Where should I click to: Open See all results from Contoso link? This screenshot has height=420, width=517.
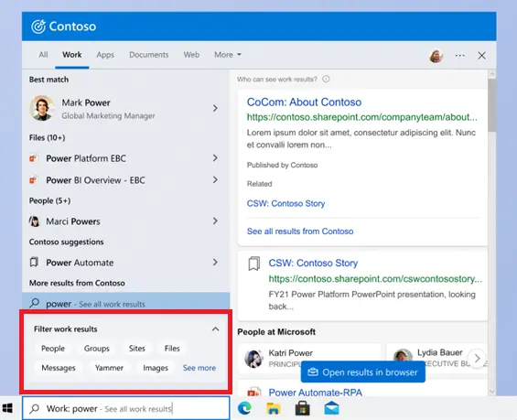pyautogui.click(x=300, y=232)
